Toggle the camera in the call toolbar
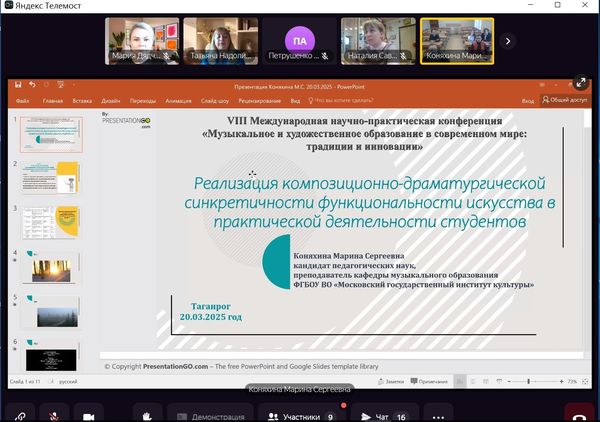Viewport: 600px width, 422px height. click(x=89, y=414)
